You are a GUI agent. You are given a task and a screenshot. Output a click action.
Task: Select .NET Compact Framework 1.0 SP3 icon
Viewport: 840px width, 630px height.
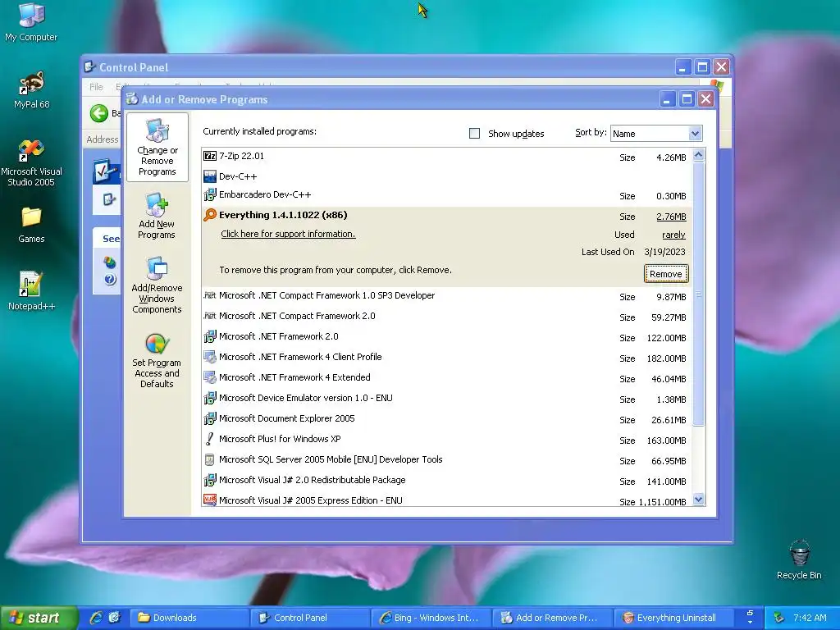[x=210, y=295]
